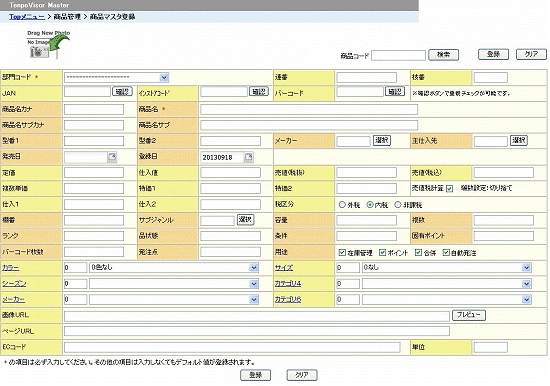Focus the 売価(税込) input field
Screen dimensions: 550x386
pyautogui.click(x=504, y=173)
